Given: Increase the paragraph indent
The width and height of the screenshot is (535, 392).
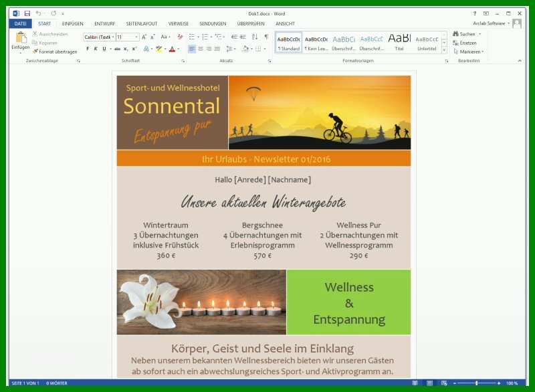Looking at the screenshot, I should pos(243,37).
